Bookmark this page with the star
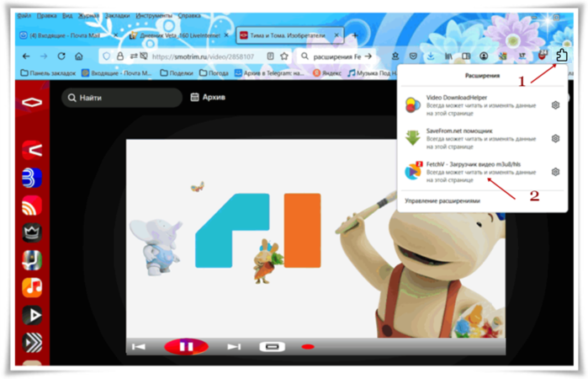This screenshot has width=588, height=379. click(284, 56)
